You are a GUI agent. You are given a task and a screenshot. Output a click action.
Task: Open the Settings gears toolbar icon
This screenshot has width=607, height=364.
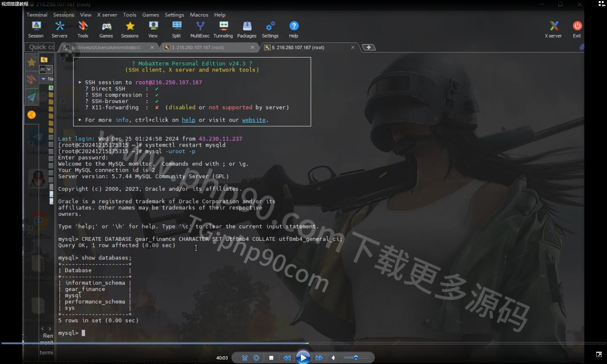(x=270, y=29)
